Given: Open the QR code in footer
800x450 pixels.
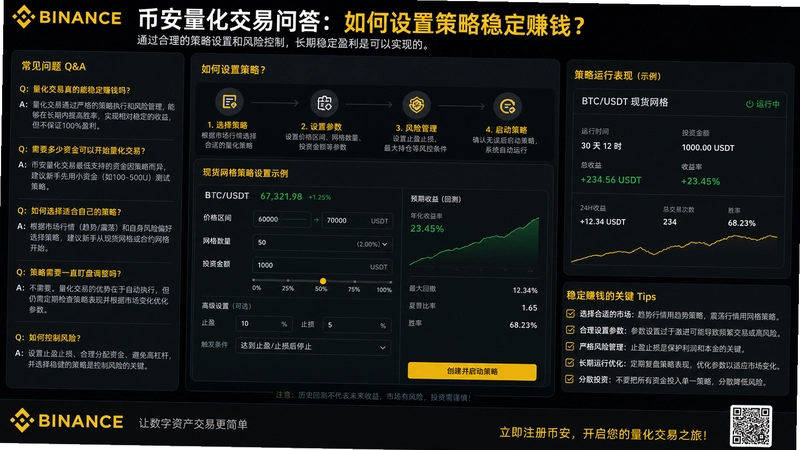Looking at the screenshot, I should click(751, 426).
